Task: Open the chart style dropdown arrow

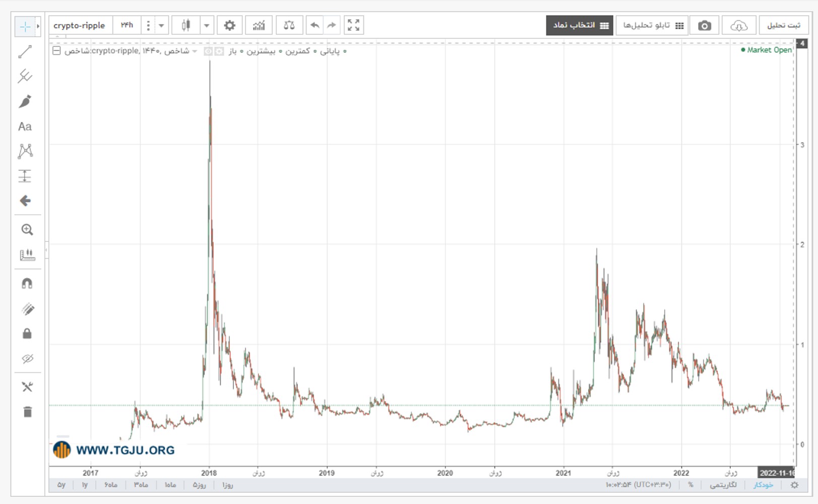Action: 207,25
